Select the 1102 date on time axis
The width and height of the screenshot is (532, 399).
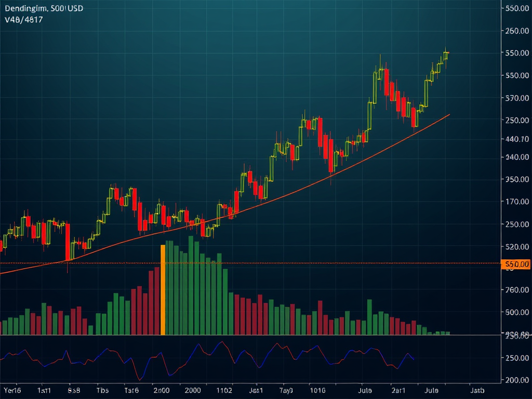tap(224, 390)
